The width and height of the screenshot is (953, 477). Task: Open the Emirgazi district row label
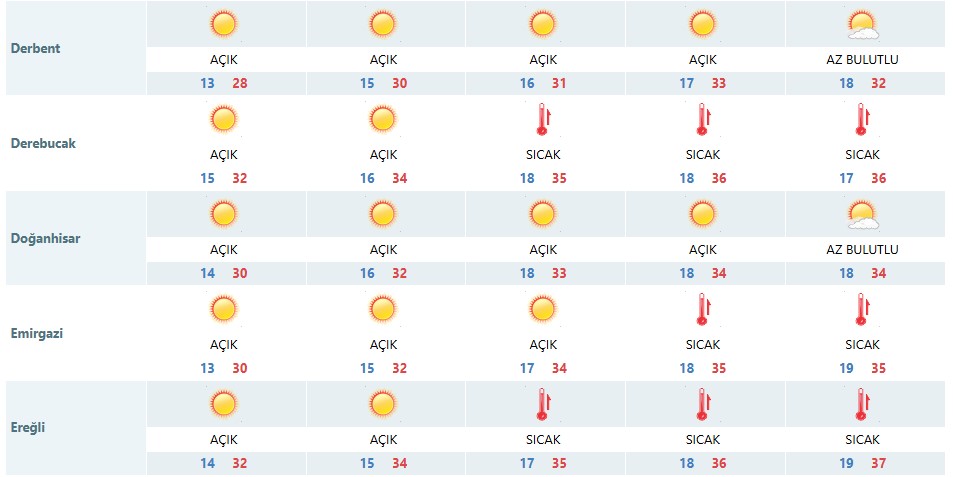[x=36, y=333]
